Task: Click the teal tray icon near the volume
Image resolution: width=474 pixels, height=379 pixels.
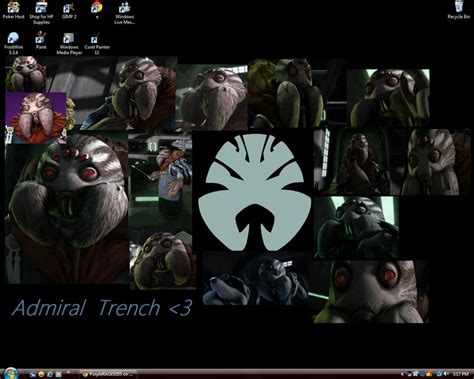Action: tap(439, 374)
